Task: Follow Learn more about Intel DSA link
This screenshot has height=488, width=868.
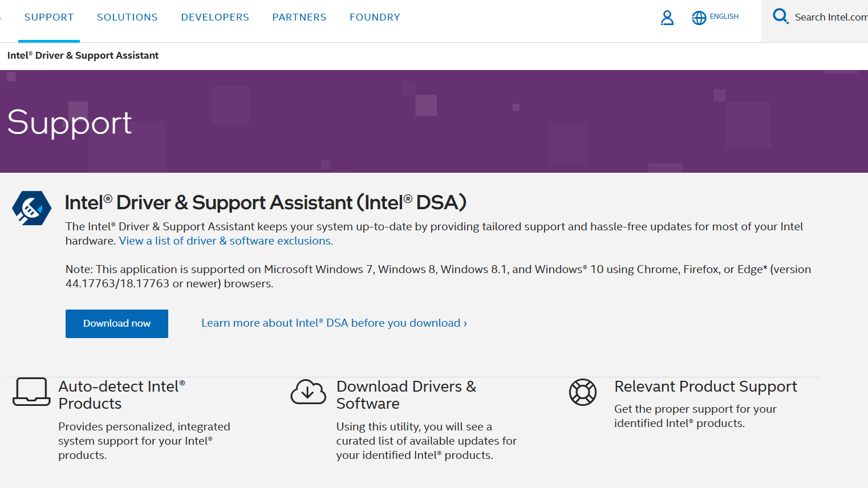Action: click(x=334, y=323)
